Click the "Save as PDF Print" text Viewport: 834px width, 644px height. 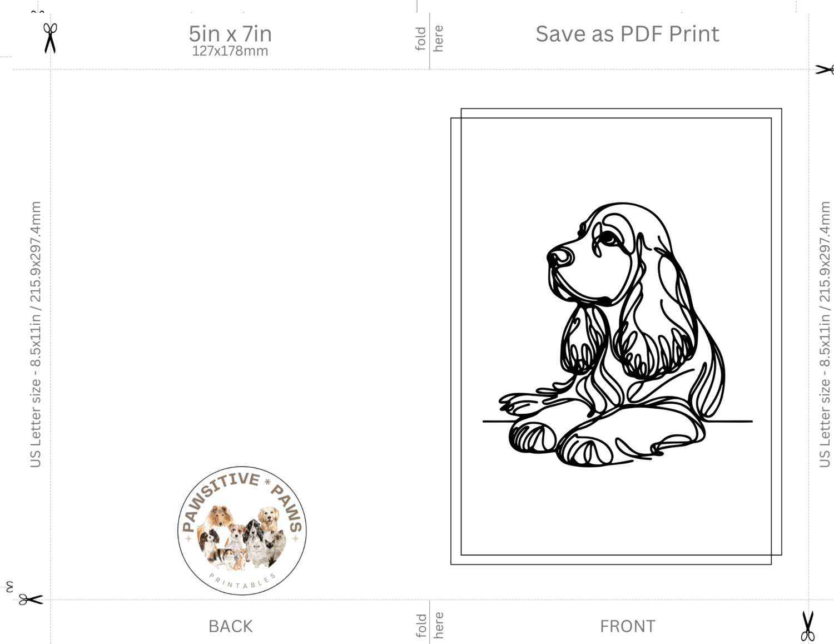[627, 34]
